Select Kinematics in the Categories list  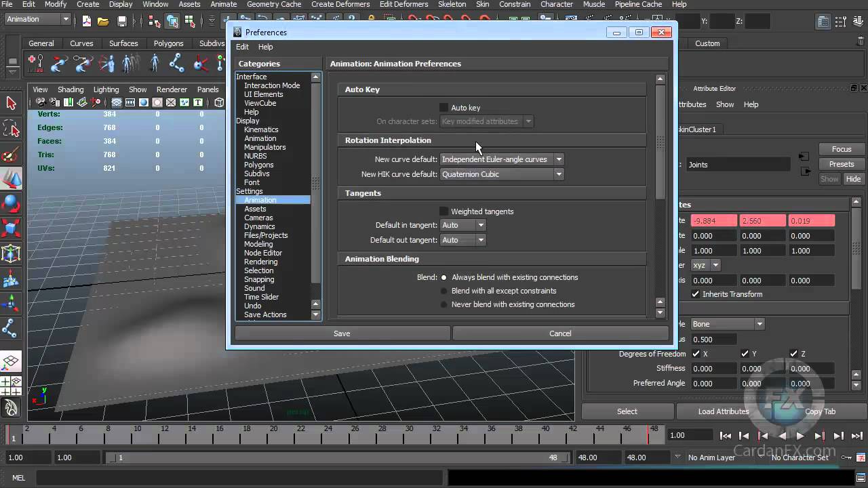pyautogui.click(x=261, y=129)
